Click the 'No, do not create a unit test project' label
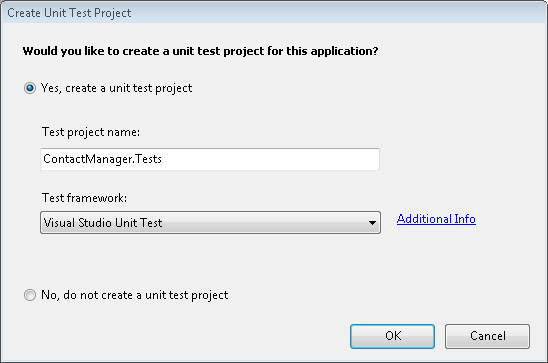 click(135, 295)
